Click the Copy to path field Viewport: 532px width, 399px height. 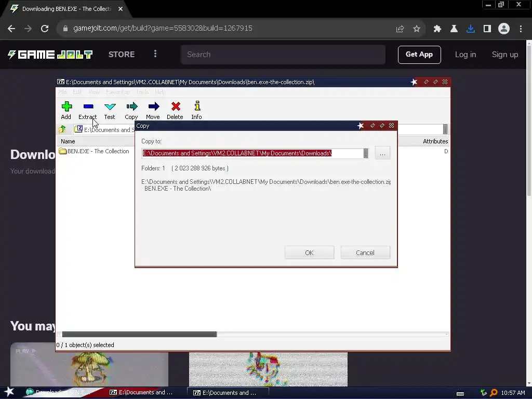[x=252, y=153]
